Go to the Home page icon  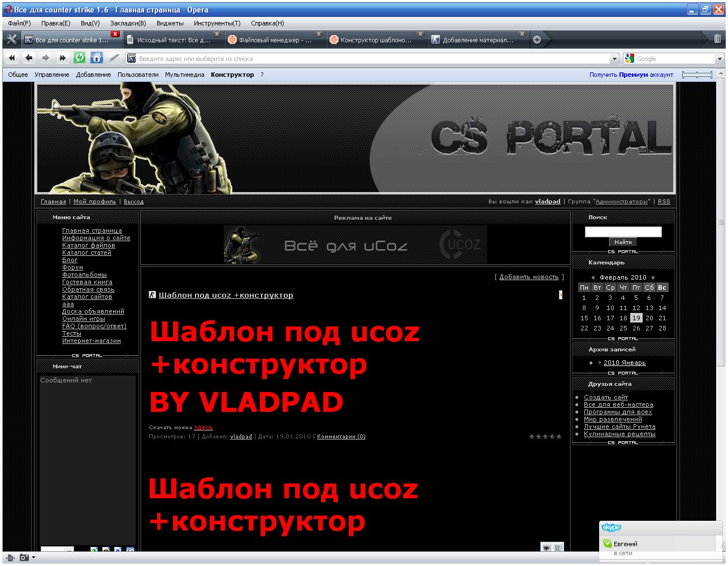(97, 58)
